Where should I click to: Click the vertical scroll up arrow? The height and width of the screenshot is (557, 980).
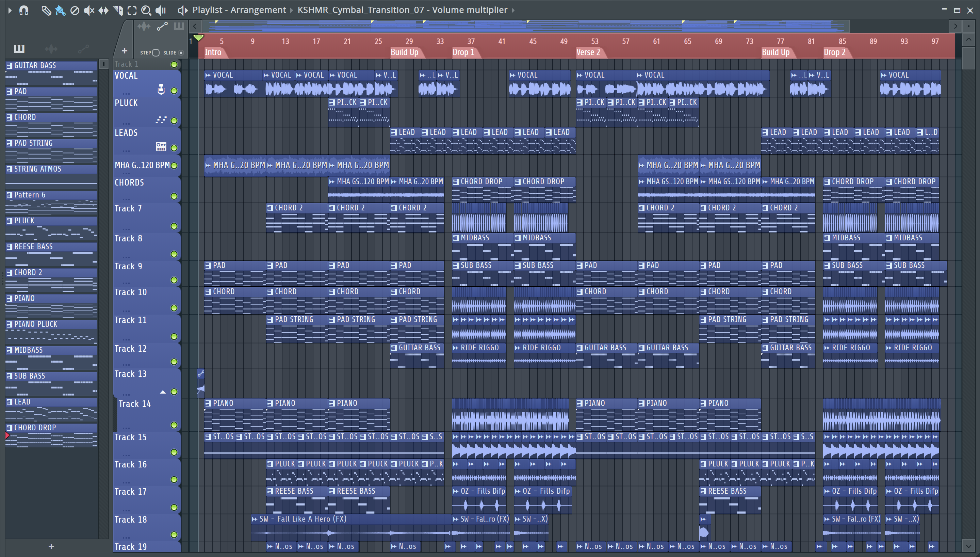pos(968,39)
